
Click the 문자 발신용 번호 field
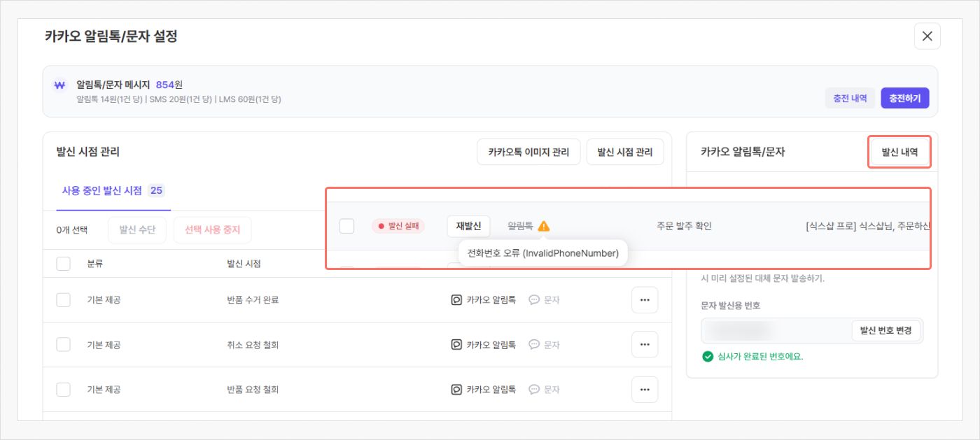(x=774, y=331)
